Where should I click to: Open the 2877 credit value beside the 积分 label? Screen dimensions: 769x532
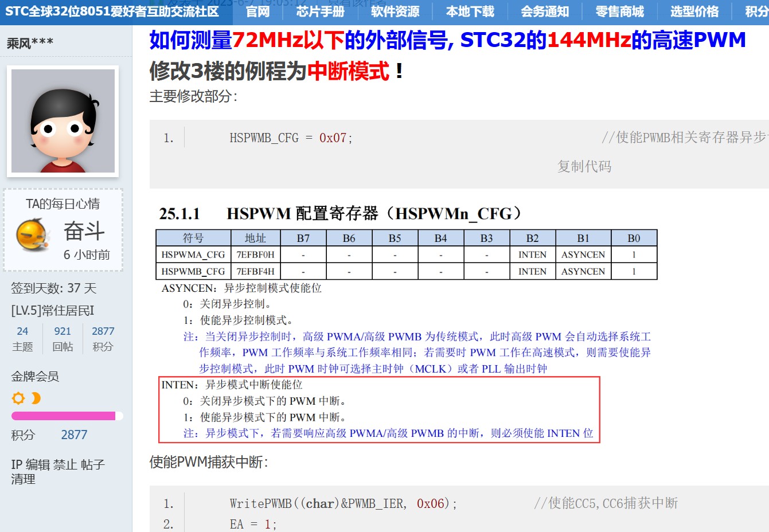[x=75, y=435]
